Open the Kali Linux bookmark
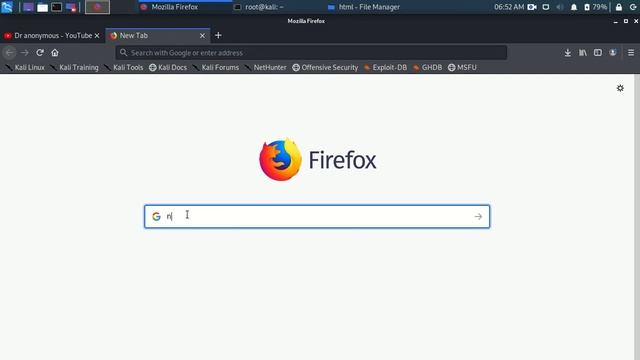The image size is (640, 360). (x=25, y=67)
